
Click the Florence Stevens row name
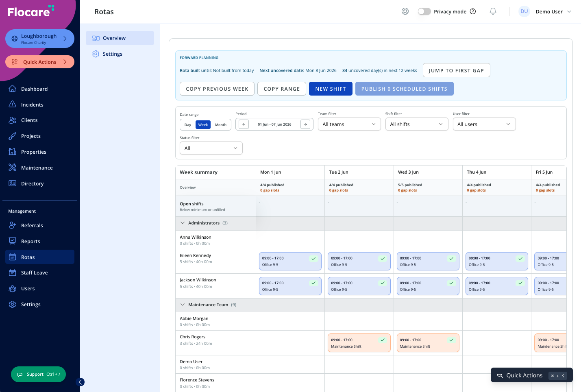(197, 380)
